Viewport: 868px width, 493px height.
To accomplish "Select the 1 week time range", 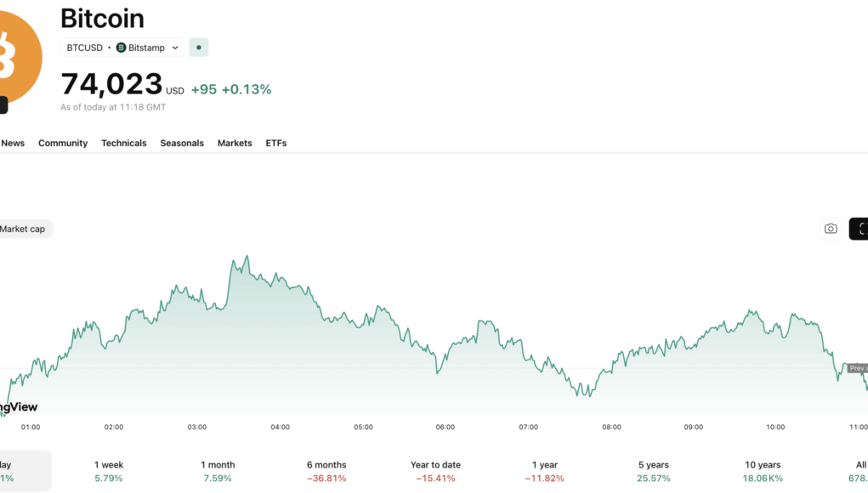I will pos(108,471).
